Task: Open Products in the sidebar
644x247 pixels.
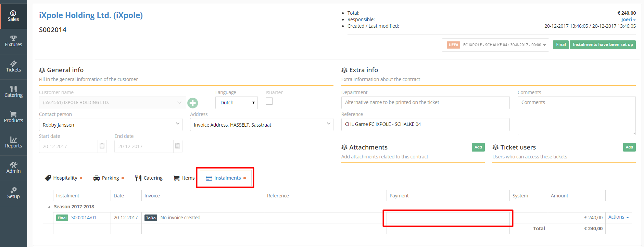Action: click(13, 117)
